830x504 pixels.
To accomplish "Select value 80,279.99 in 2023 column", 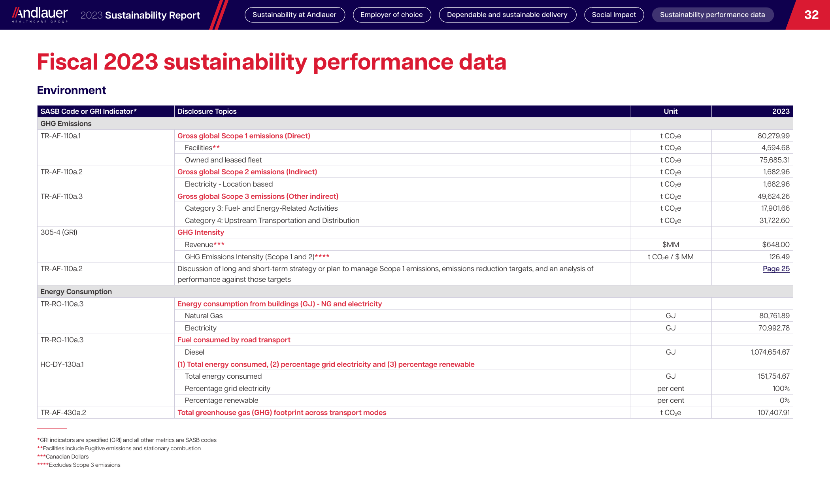I will pos(773,136).
